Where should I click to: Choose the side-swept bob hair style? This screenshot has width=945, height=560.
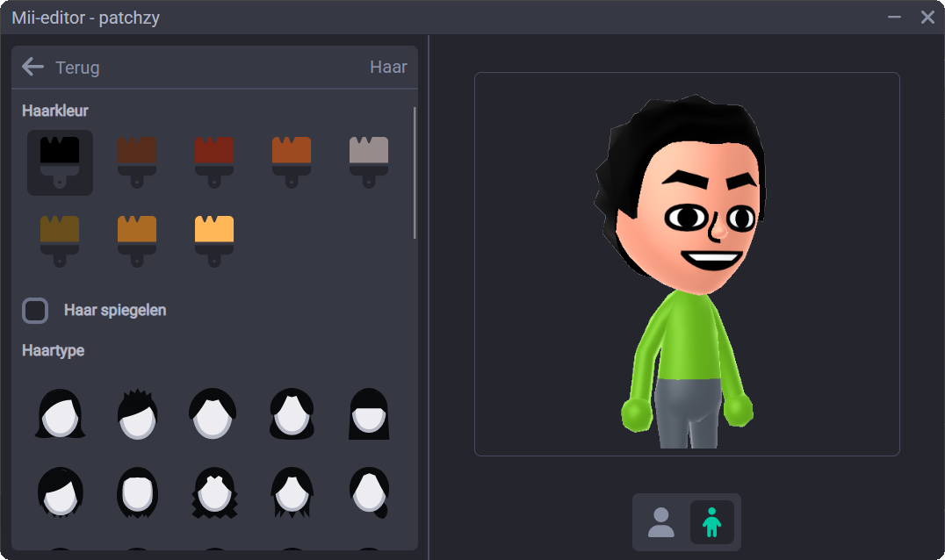click(60, 492)
